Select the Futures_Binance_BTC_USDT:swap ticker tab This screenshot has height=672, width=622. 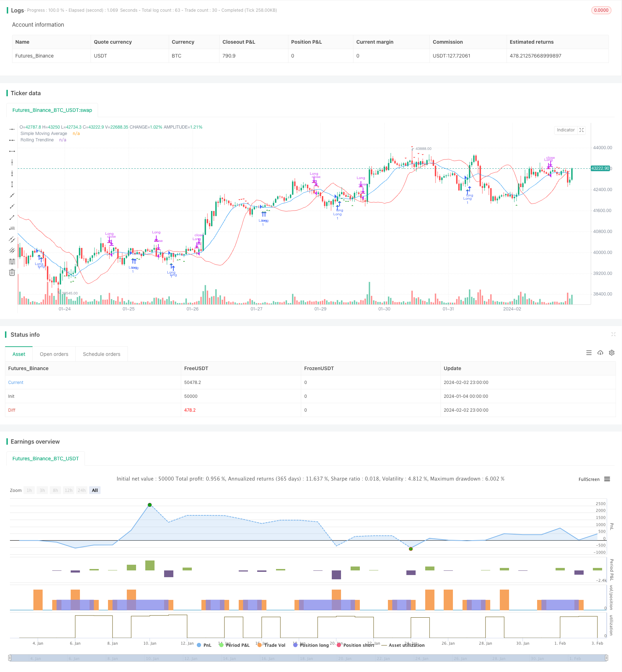click(52, 110)
